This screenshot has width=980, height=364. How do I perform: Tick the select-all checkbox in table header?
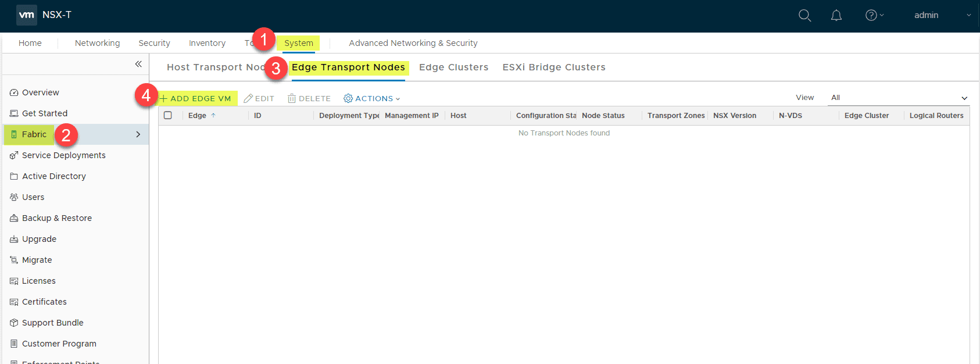(168, 115)
